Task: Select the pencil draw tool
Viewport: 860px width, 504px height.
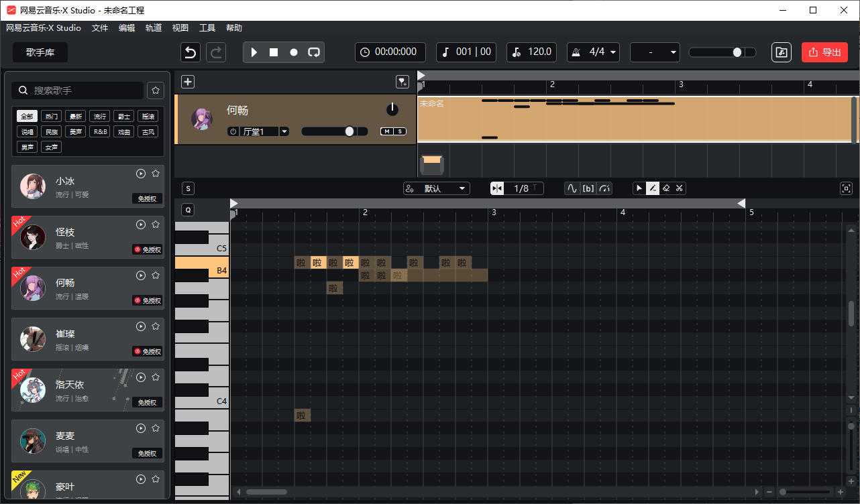Action: click(x=653, y=188)
